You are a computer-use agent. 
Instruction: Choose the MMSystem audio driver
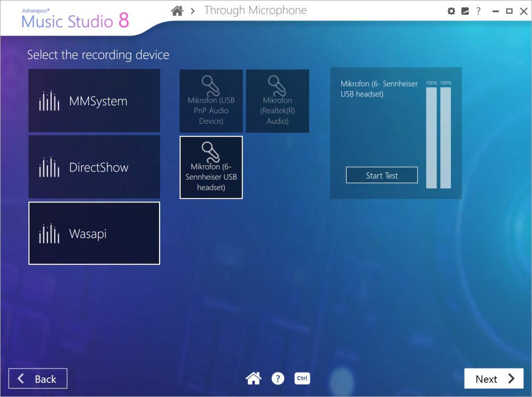94,101
